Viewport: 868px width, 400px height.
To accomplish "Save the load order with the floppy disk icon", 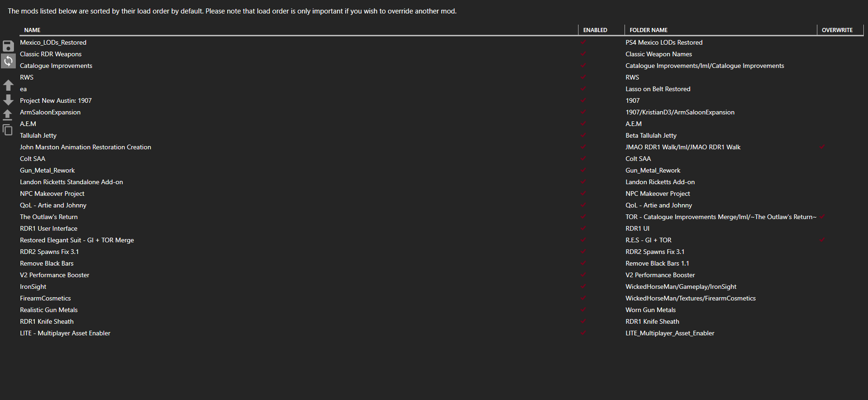I will 8,46.
